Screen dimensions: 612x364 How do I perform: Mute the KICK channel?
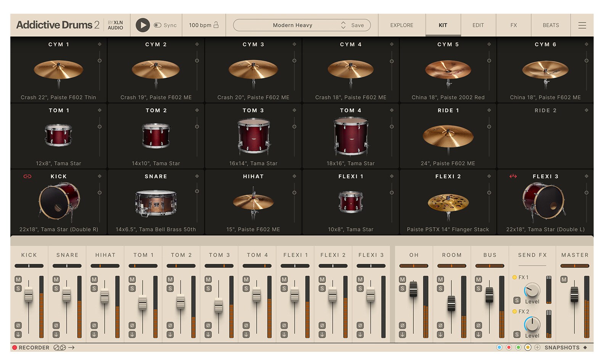18,279
